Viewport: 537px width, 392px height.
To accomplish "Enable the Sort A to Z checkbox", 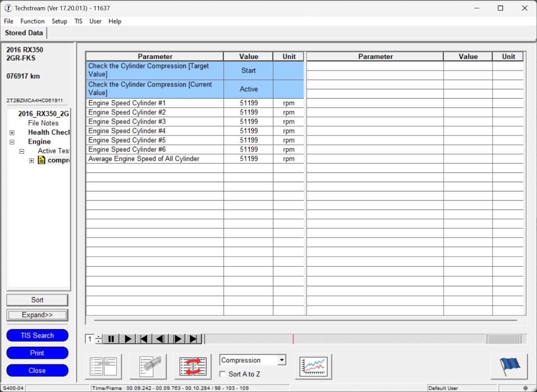I will tap(223, 374).
